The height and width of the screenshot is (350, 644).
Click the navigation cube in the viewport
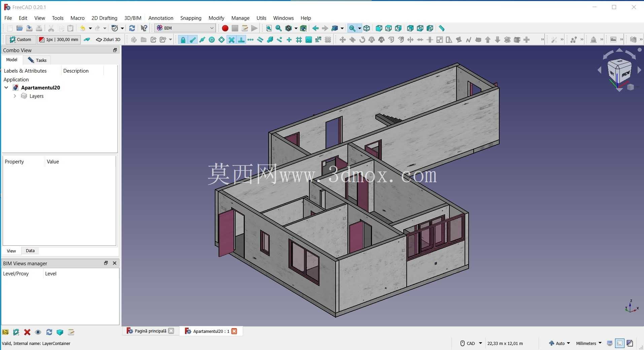(x=619, y=71)
